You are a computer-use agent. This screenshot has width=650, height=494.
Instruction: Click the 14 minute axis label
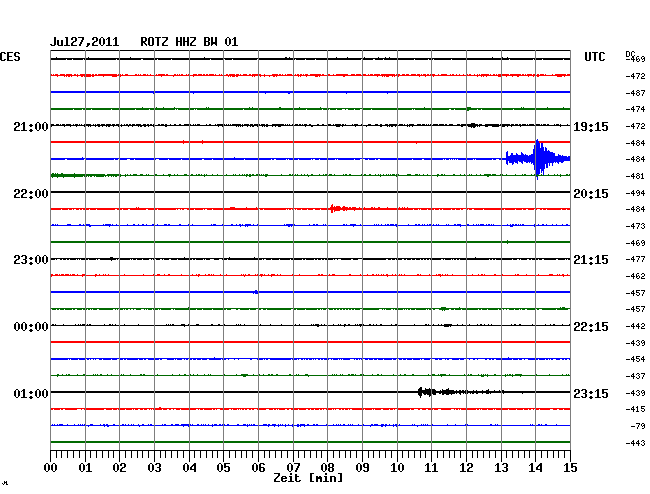coord(535,468)
